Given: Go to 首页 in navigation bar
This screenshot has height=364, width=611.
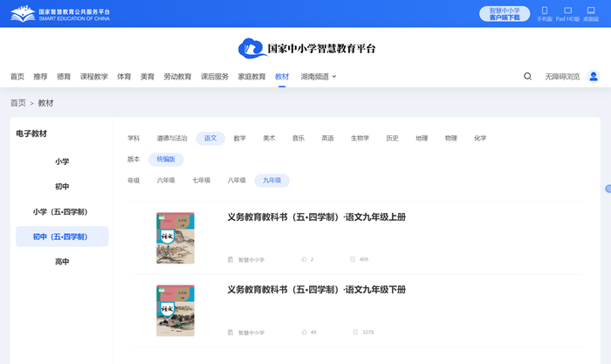Looking at the screenshot, I should click(x=17, y=77).
